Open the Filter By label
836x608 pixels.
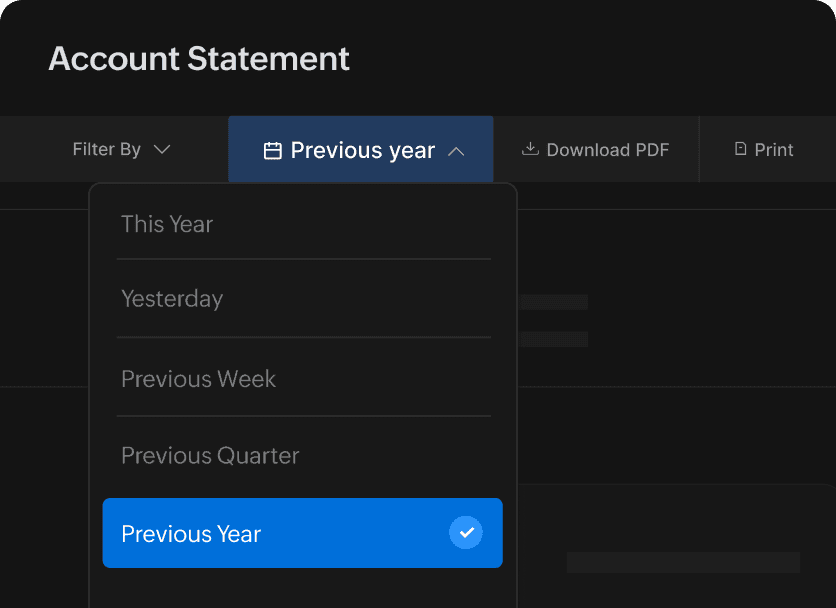pyautogui.click(x=107, y=149)
